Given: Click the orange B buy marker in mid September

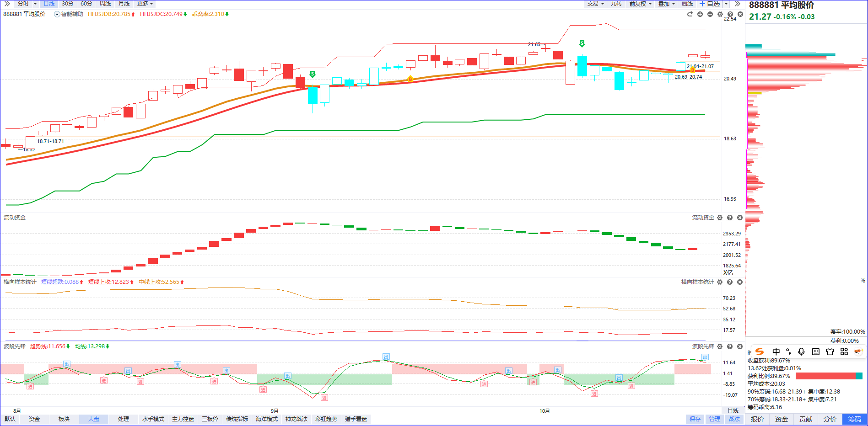Looking at the screenshot, I should (x=410, y=79).
